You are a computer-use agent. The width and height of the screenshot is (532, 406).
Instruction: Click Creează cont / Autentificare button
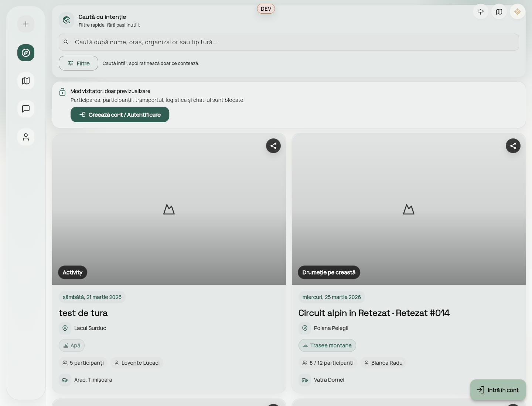click(120, 114)
